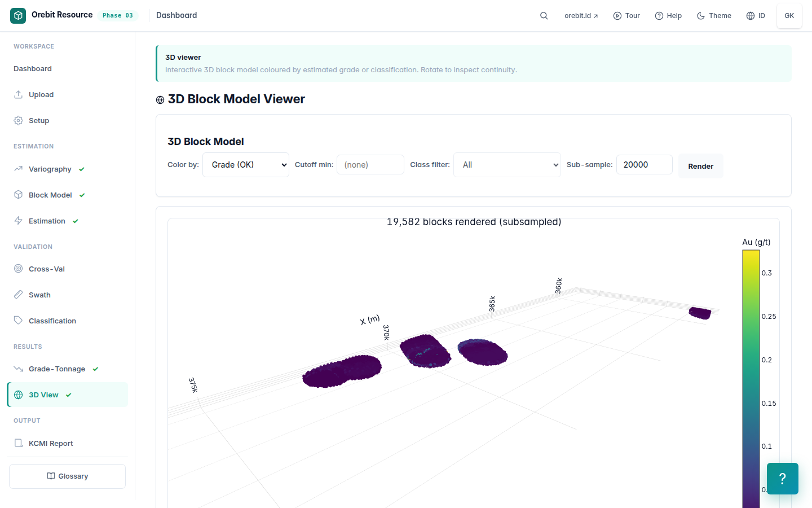Click the Render button
Viewport: 812px width, 508px height.
701,166
